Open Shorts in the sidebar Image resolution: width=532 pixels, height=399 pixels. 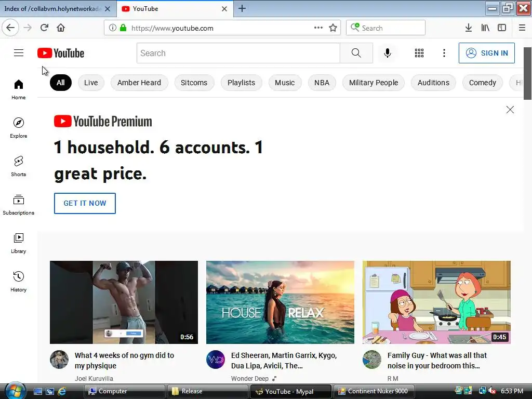tap(18, 166)
